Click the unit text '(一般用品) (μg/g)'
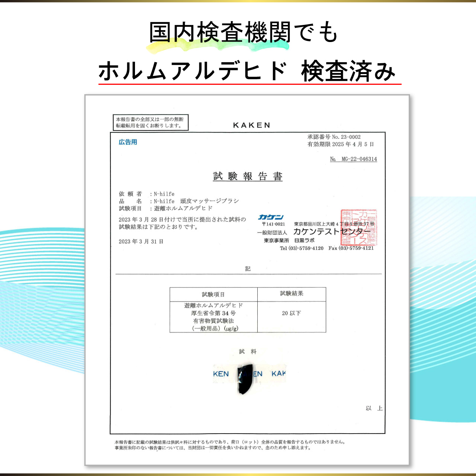The width and height of the screenshot is (476, 476). pyautogui.click(x=215, y=328)
